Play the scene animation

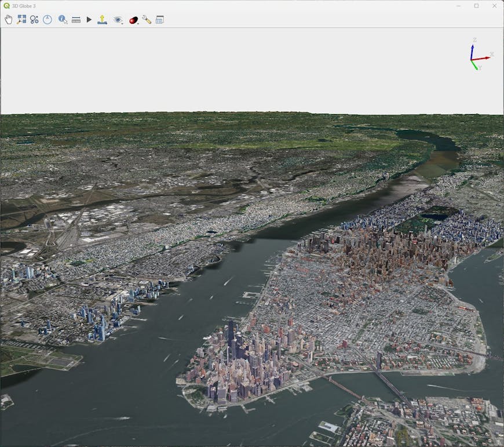(88, 19)
